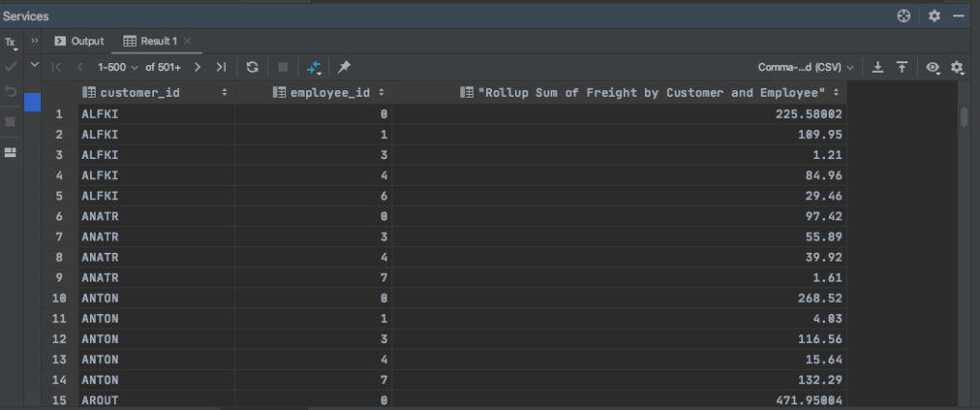Click the stop square button in toolbar

(283, 67)
